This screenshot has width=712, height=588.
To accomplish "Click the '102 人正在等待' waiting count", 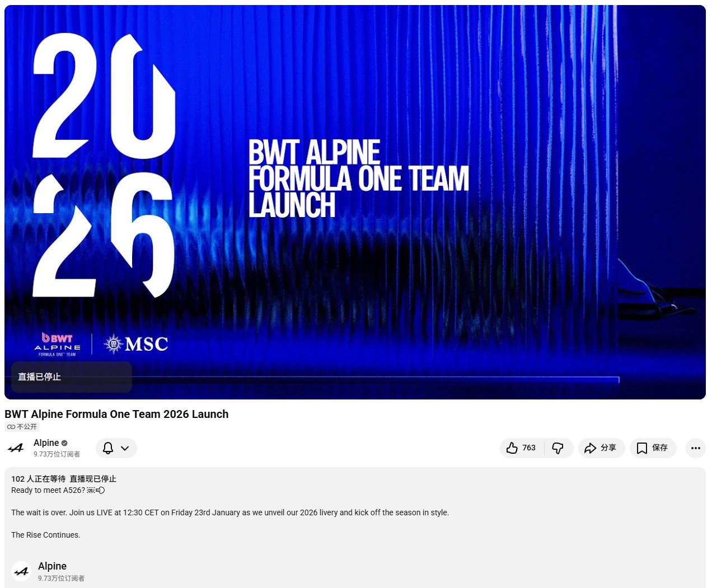I will point(38,479).
